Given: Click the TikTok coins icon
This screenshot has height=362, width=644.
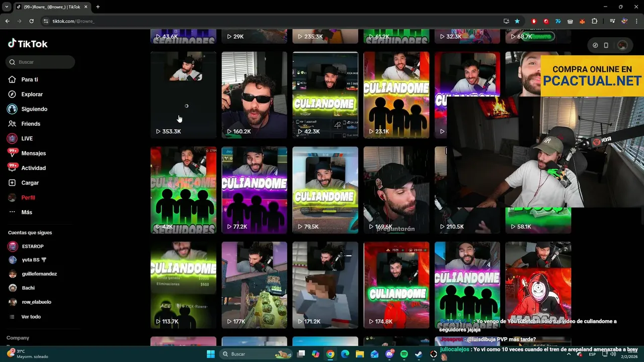Looking at the screenshot, I should [595, 45].
